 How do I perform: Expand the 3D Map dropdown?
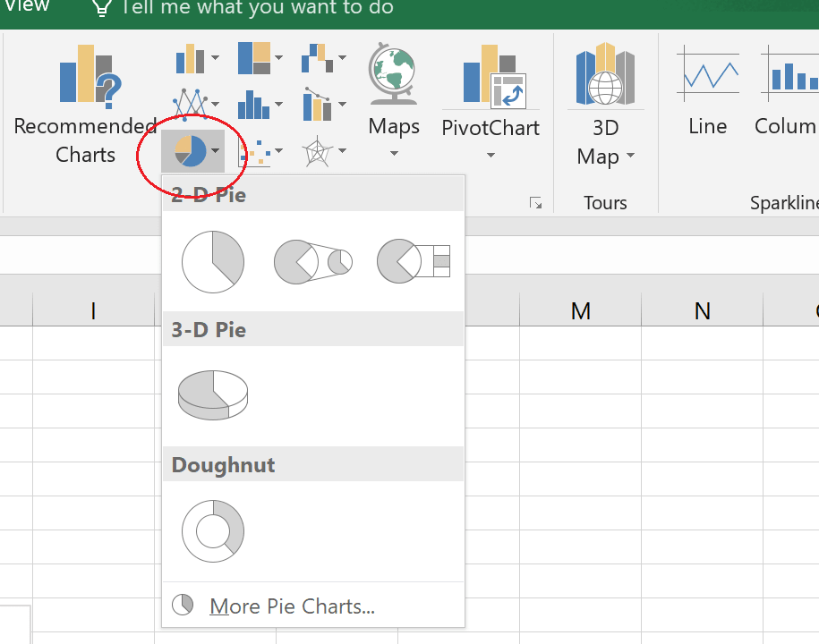(x=605, y=107)
